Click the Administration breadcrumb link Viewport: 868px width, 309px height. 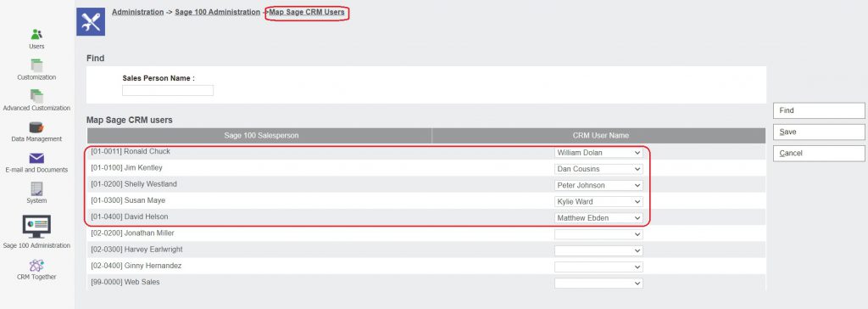click(x=138, y=12)
